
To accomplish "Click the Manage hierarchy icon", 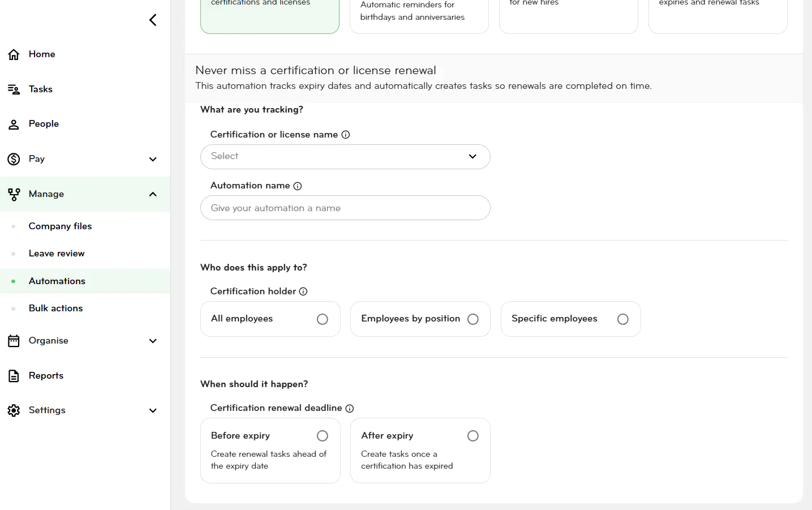I will pos(14,194).
